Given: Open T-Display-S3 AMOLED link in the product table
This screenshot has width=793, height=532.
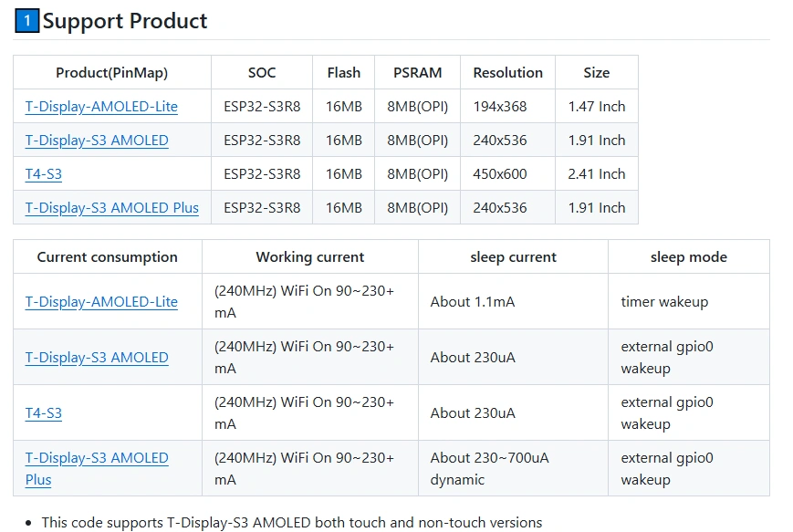Looking at the screenshot, I should [x=97, y=141].
